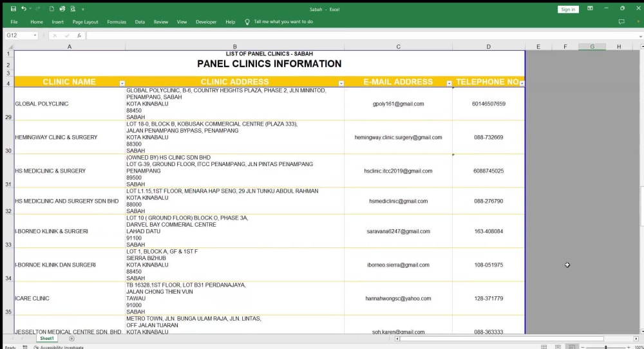Switch to Normal view icon
The height and width of the screenshot is (349, 644).
pos(544,347)
